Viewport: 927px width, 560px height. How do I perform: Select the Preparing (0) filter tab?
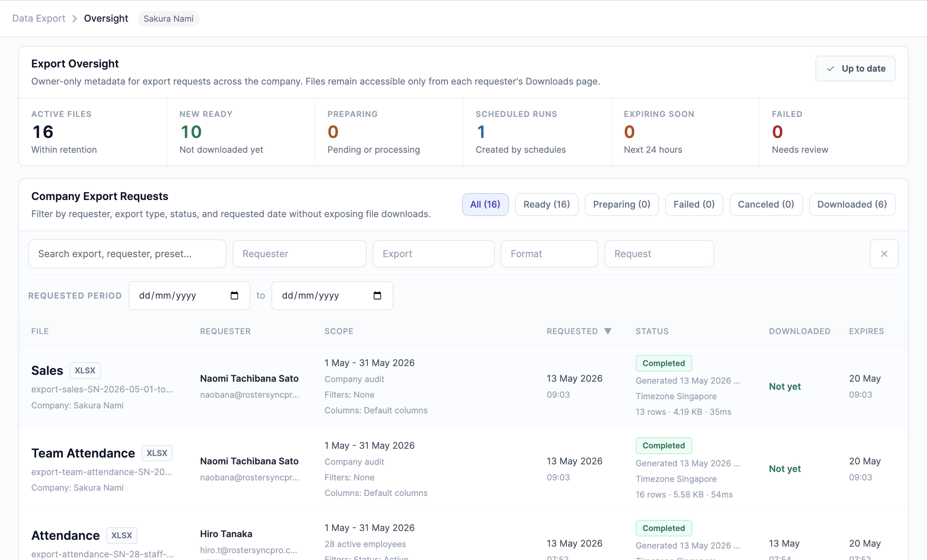(x=622, y=205)
